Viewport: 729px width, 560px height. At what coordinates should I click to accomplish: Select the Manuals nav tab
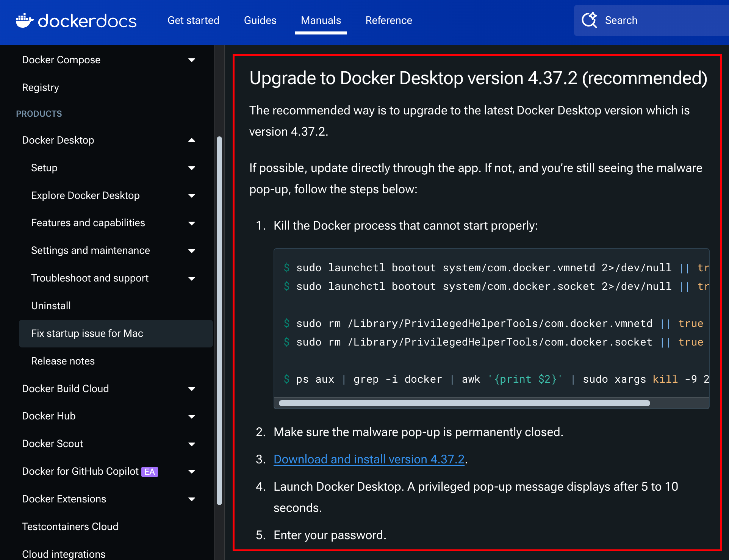[321, 20]
